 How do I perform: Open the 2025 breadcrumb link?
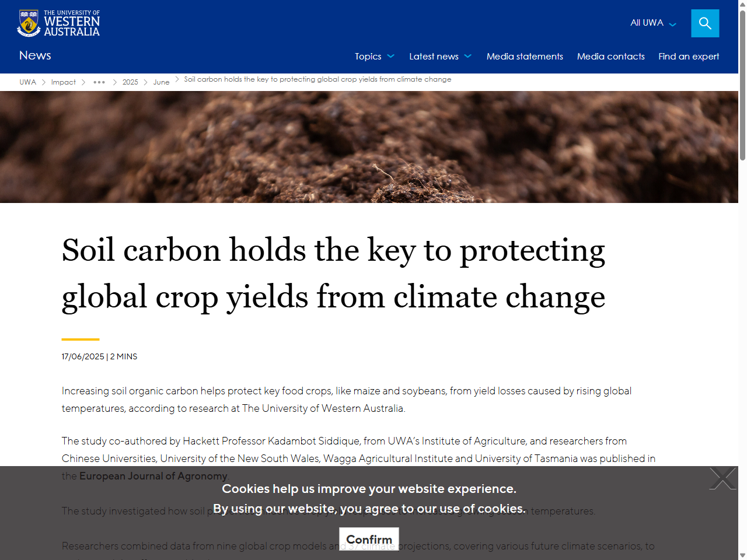130,82
